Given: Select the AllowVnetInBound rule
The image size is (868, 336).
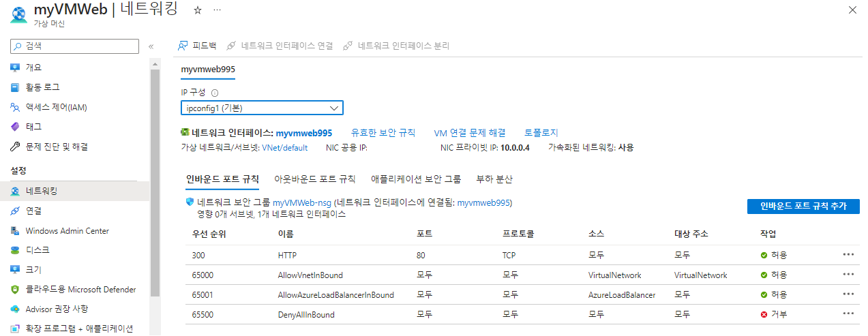Looking at the screenshot, I should [x=310, y=275].
